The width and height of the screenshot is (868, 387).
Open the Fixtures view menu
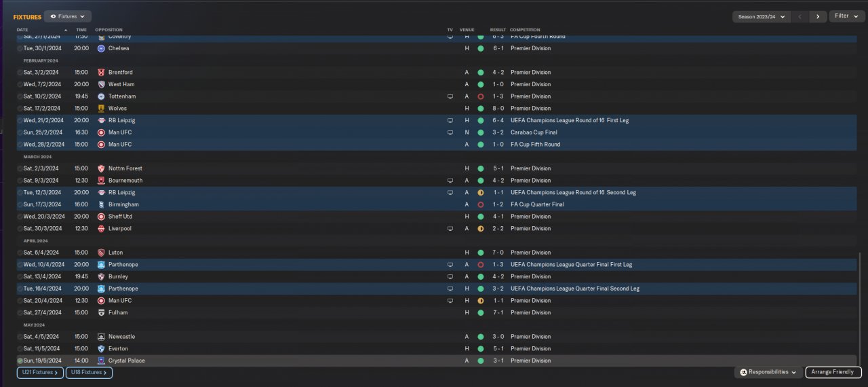point(68,16)
